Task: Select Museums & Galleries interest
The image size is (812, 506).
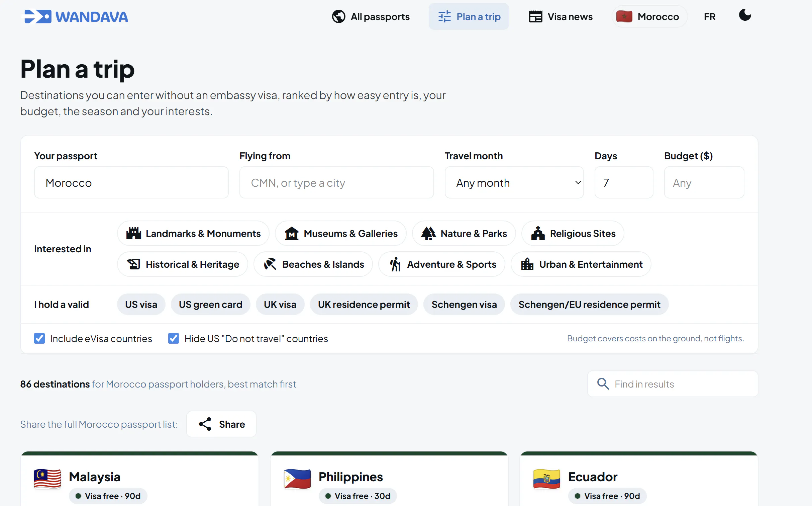Action: (341, 234)
